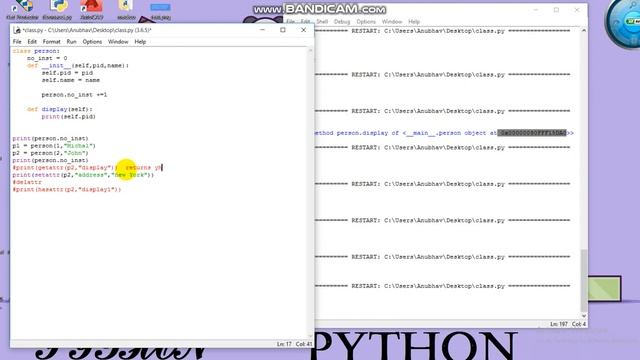Click the 'p1 = person(1,"Michal")' line
The height and width of the screenshot is (360, 640).
click(54, 146)
